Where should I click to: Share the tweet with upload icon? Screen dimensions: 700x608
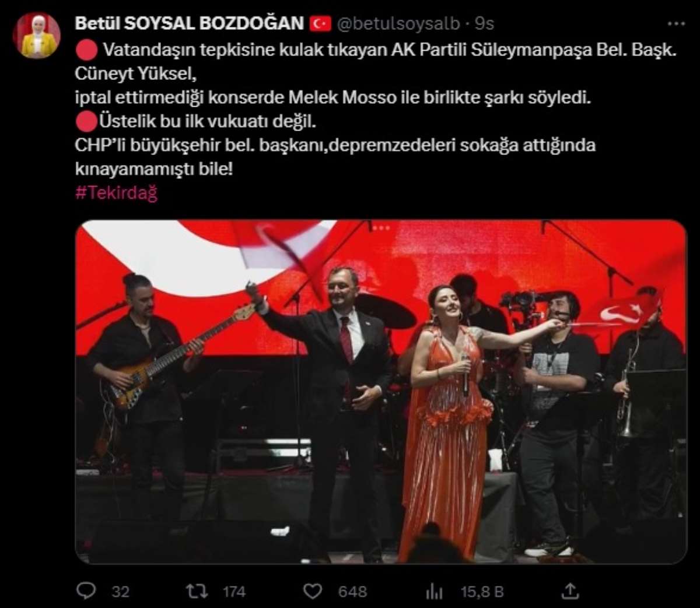[x=569, y=591]
